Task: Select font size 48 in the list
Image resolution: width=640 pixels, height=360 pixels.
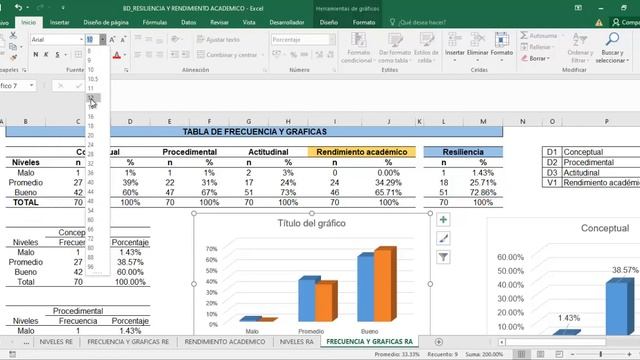Action: [x=91, y=201]
